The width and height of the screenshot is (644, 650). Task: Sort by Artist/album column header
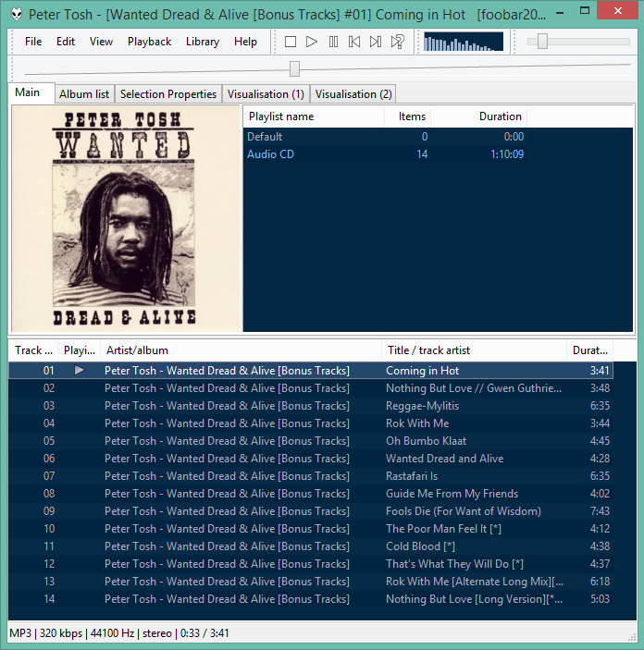(x=241, y=350)
